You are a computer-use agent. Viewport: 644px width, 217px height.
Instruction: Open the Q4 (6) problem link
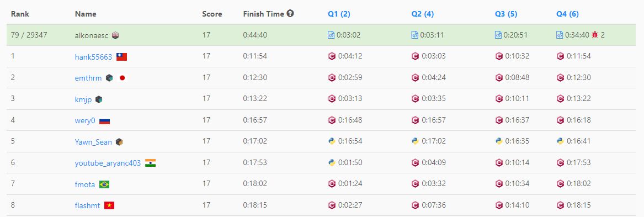coord(568,14)
